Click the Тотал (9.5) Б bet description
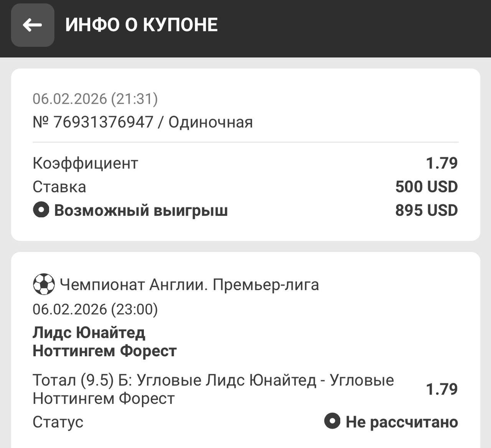The height and width of the screenshot is (448, 491). tap(213, 389)
